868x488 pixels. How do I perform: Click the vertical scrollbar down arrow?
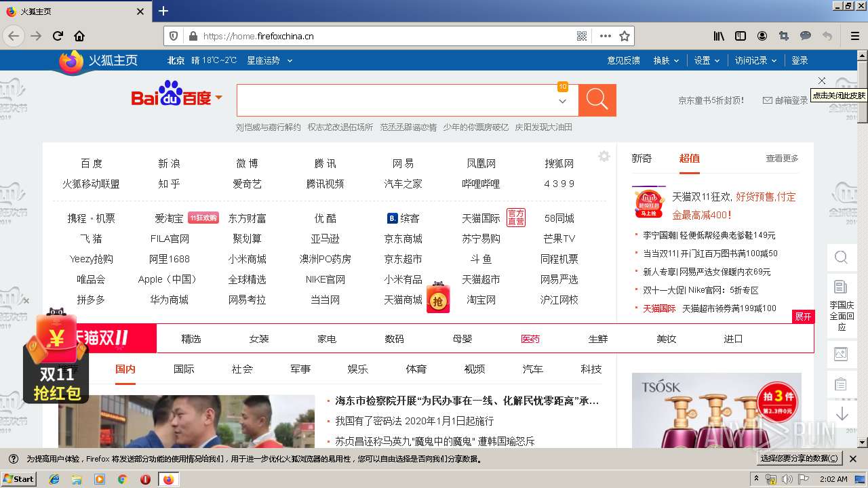[x=862, y=443]
